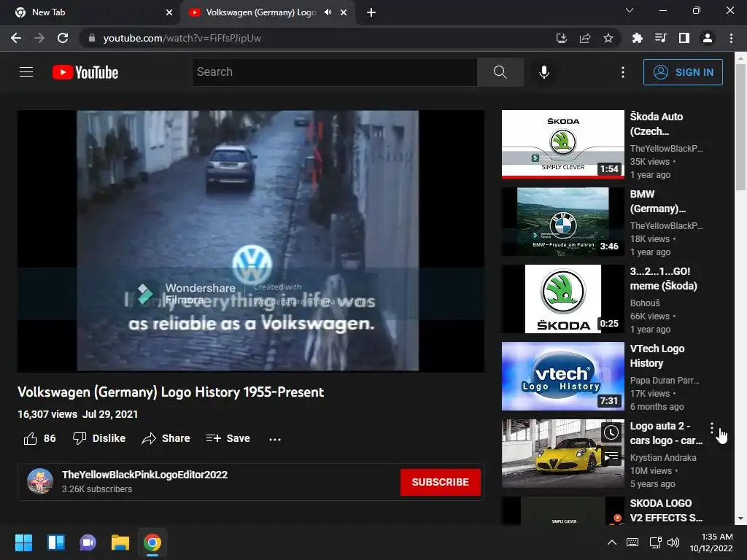Subscribe to TheYellowBlackPinkLogoEditor2022 channel
Screen dimensions: 747x560
pyautogui.click(x=440, y=482)
